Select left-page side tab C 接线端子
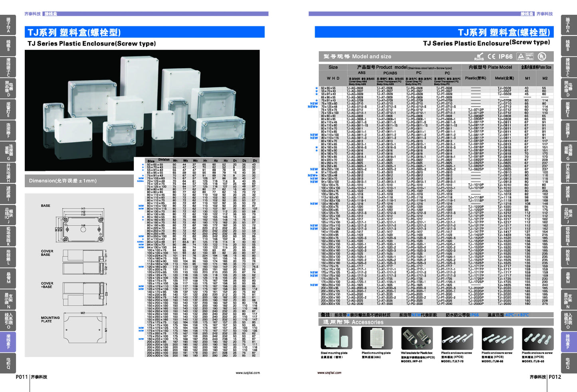This screenshot has height=392, width=577. 8,67
